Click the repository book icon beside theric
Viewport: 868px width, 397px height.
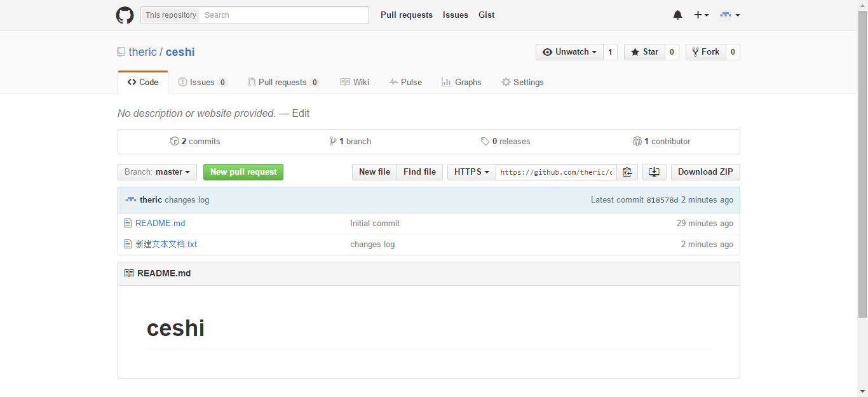click(121, 52)
